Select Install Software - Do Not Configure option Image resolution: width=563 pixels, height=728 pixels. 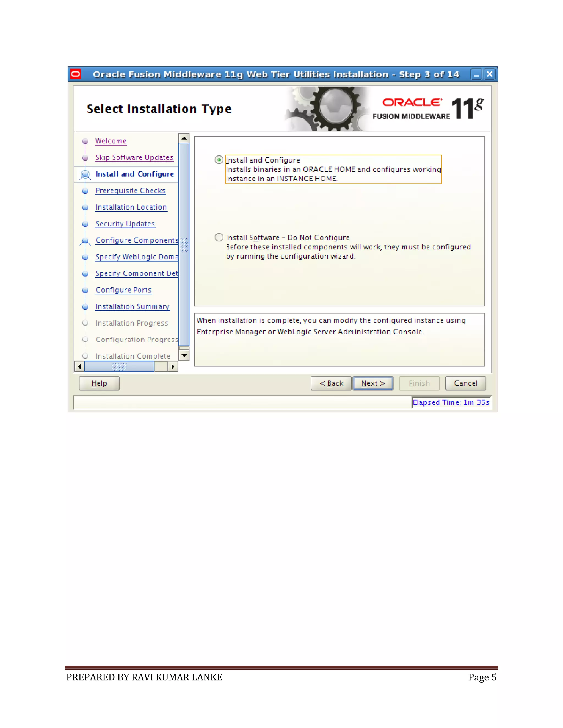click(219, 237)
